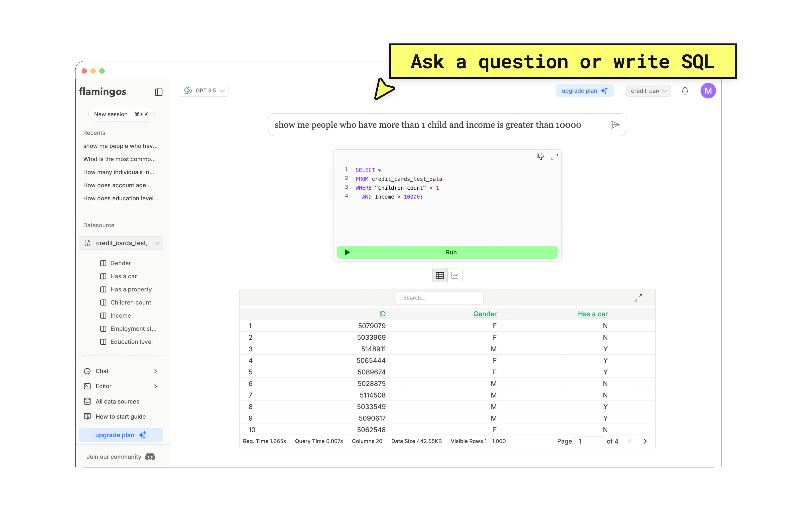The width and height of the screenshot is (798, 532).
Task: Expand the SQL editor to fullscreen
Action: click(554, 157)
